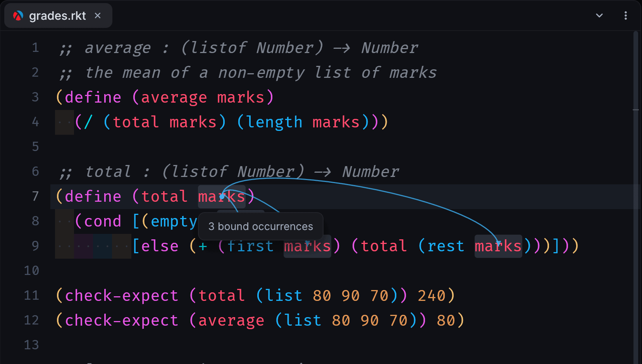This screenshot has height=364, width=642.
Task: Click 'average' in the define on line 3
Action: click(x=174, y=98)
